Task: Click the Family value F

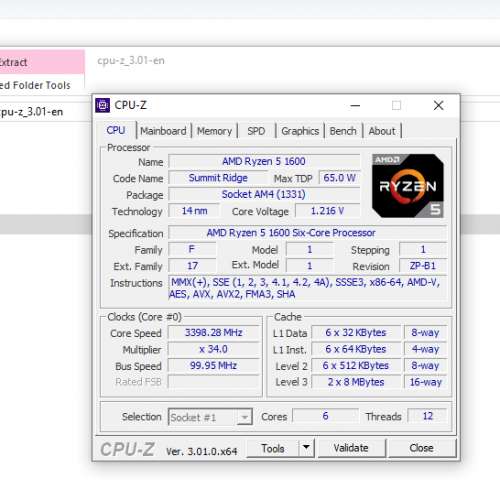Action: (x=192, y=249)
